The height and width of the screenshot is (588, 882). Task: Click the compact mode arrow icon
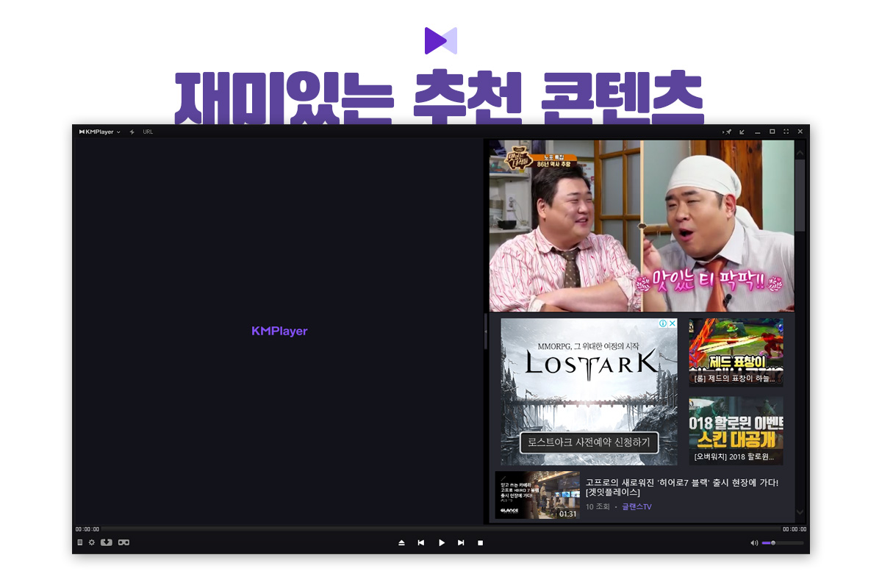pyautogui.click(x=742, y=132)
